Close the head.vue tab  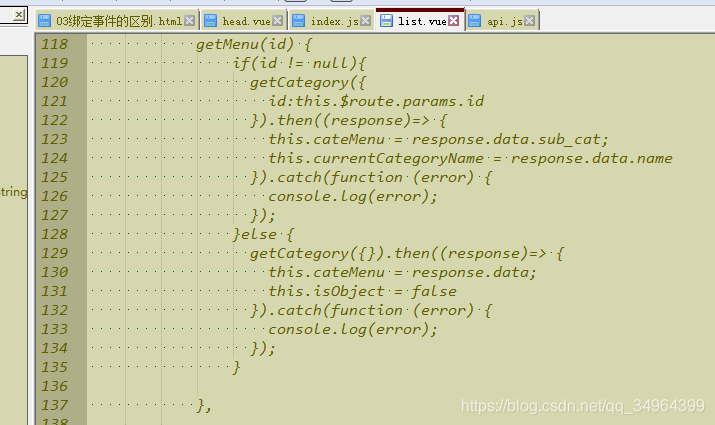pos(277,21)
